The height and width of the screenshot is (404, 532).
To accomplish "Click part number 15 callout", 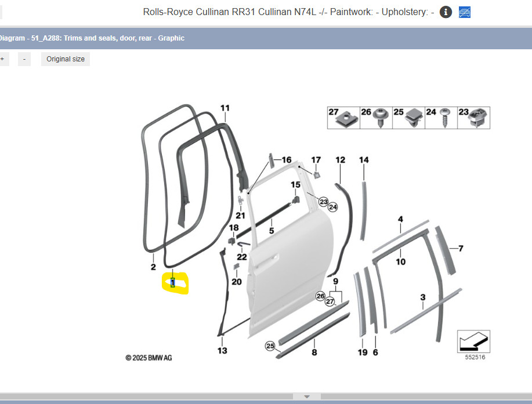I will 295,185.
